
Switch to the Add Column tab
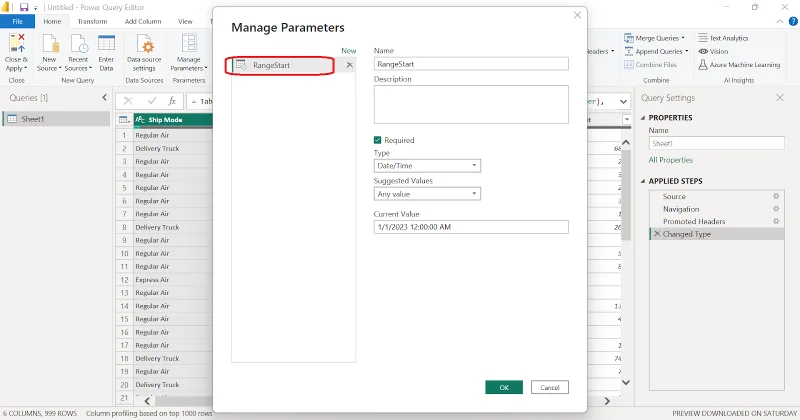[x=143, y=21]
